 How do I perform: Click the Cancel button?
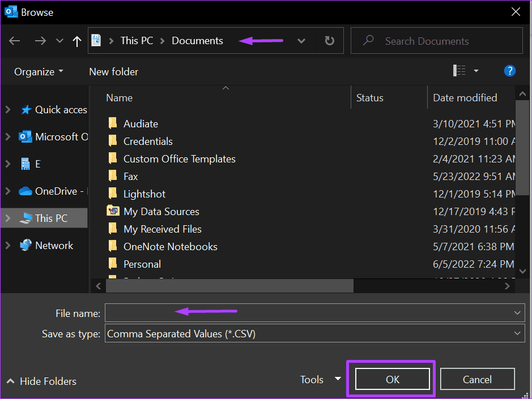[x=477, y=379]
